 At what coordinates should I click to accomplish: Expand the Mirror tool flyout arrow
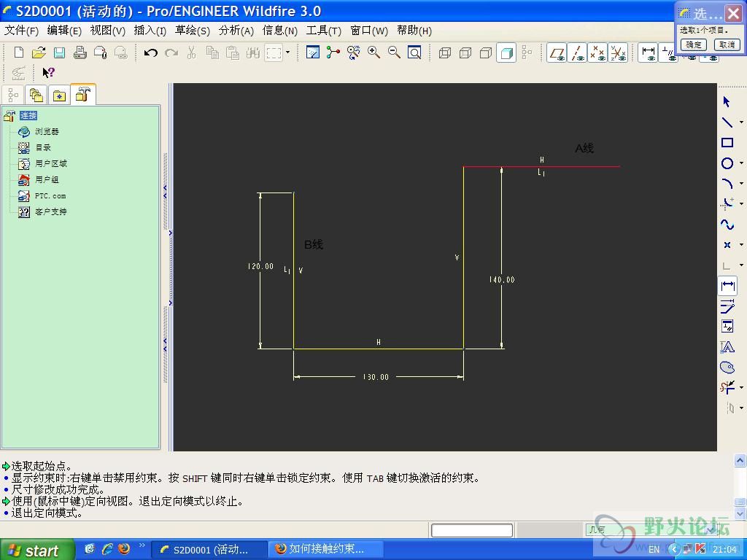coord(741,408)
